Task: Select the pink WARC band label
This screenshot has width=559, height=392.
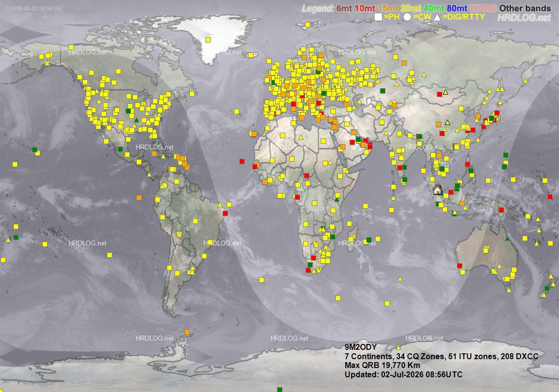Action: coord(483,8)
